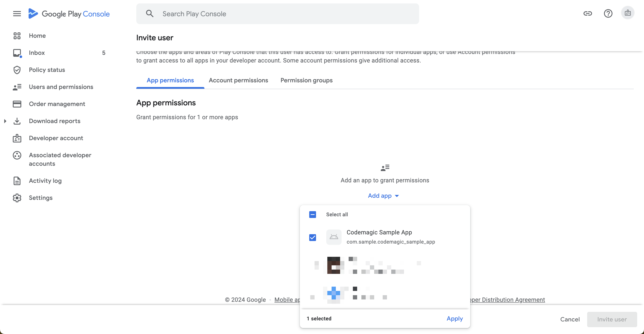Switch to the Permission groups tab

pyautogui.click(x=306, y=80)
